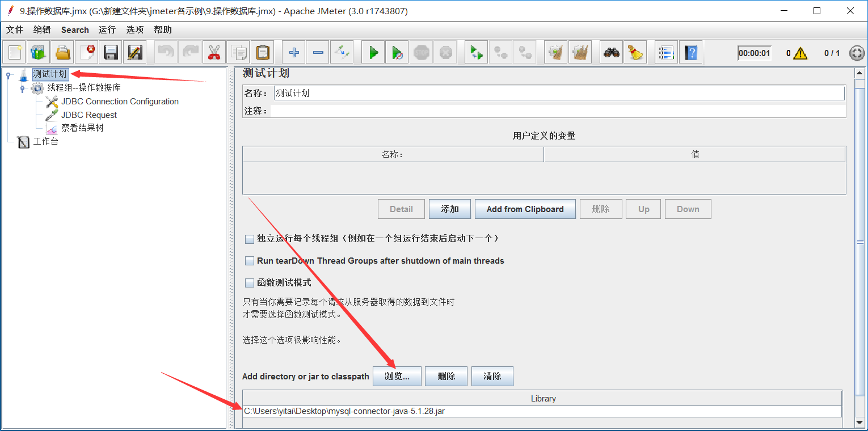Start no pauses via play icon

click(x=397, y=53)
